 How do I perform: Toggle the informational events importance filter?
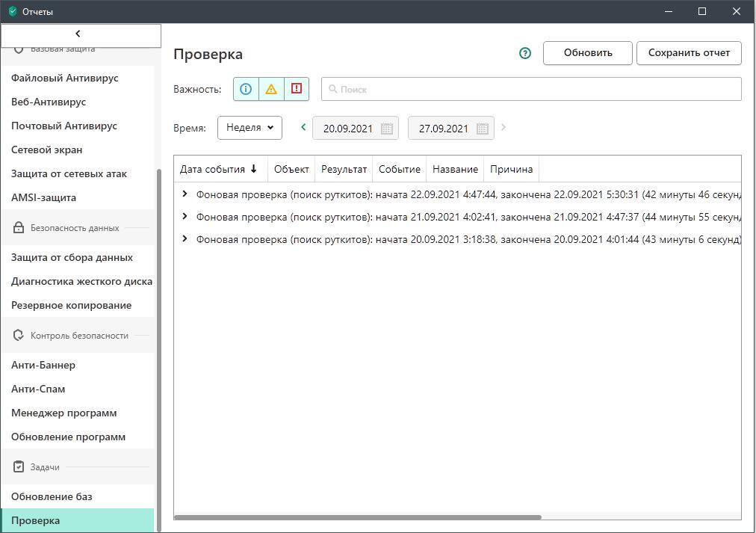[x=246, y=89]
